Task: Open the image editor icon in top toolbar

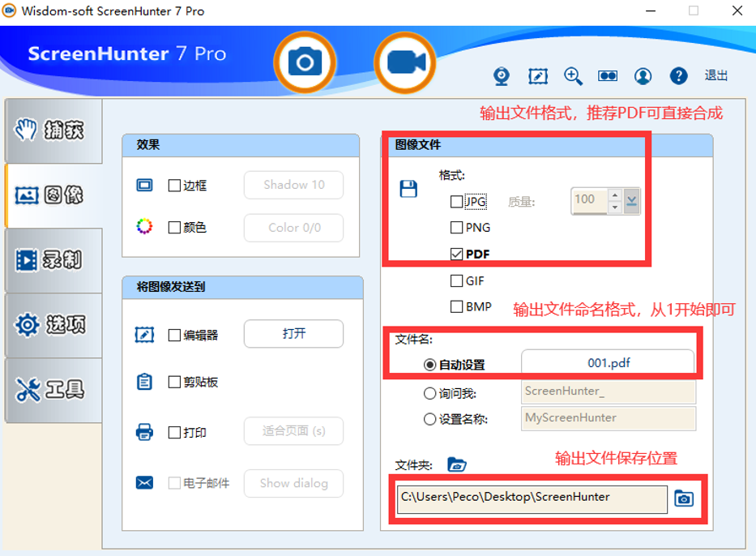Action: pos(537,76)
